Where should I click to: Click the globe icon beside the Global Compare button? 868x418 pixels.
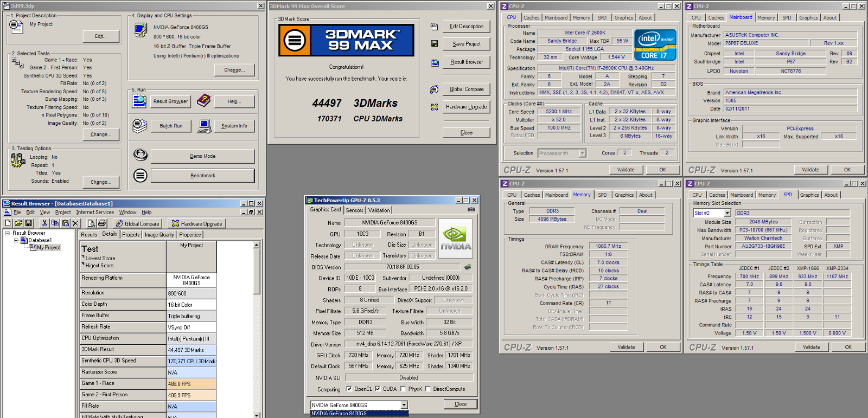pos(434,89)
